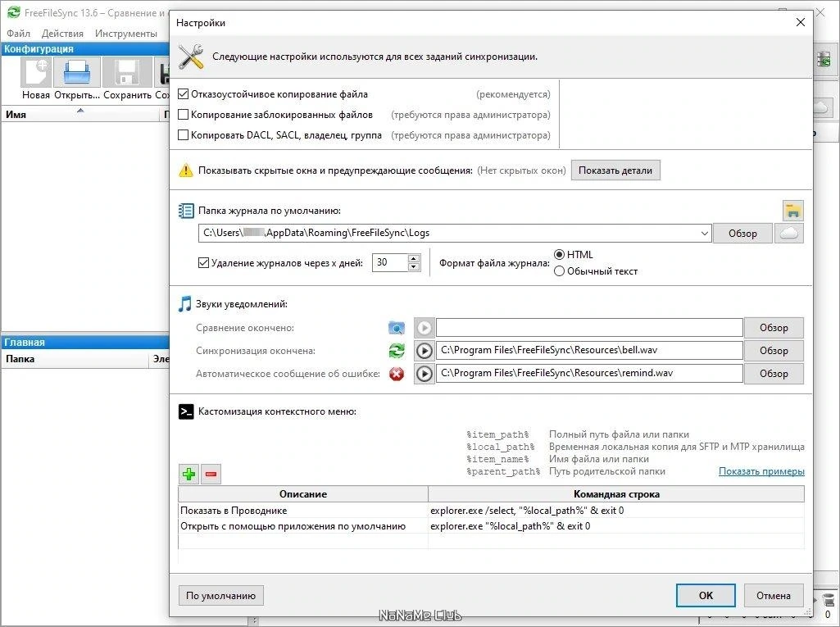Click the Главная panel title bar
Screen dimensions: 840x627
[x=86, y=342]
